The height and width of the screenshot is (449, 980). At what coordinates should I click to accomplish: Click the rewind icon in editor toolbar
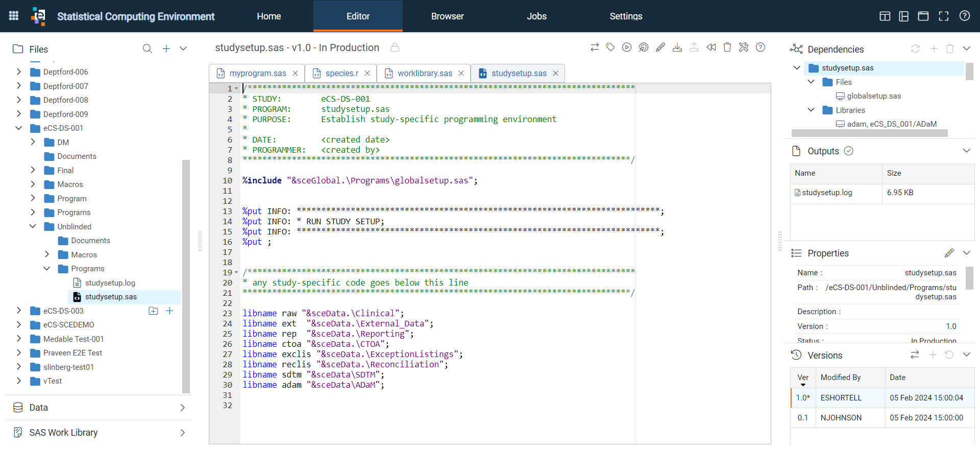(711, 48)
